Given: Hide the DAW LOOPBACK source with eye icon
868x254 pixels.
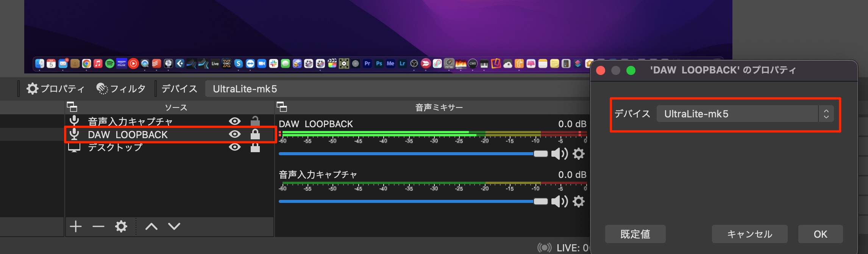Looking at the screenshot, I should 235,134.
